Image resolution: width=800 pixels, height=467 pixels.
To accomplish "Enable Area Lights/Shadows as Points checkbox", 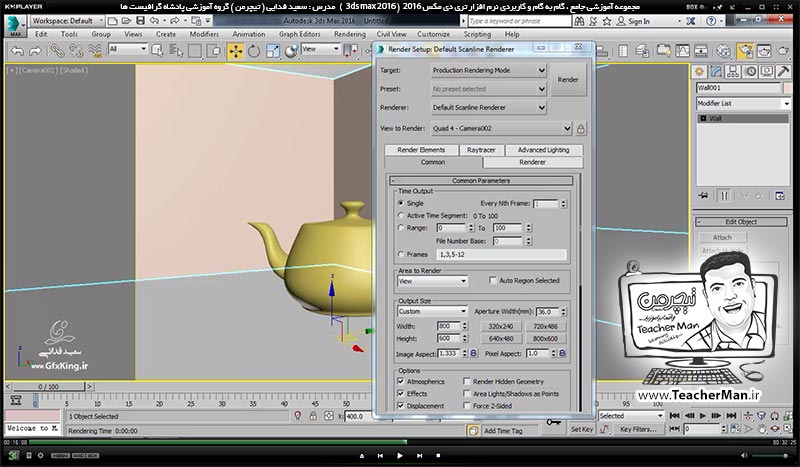I will click(x=466, y=394).
